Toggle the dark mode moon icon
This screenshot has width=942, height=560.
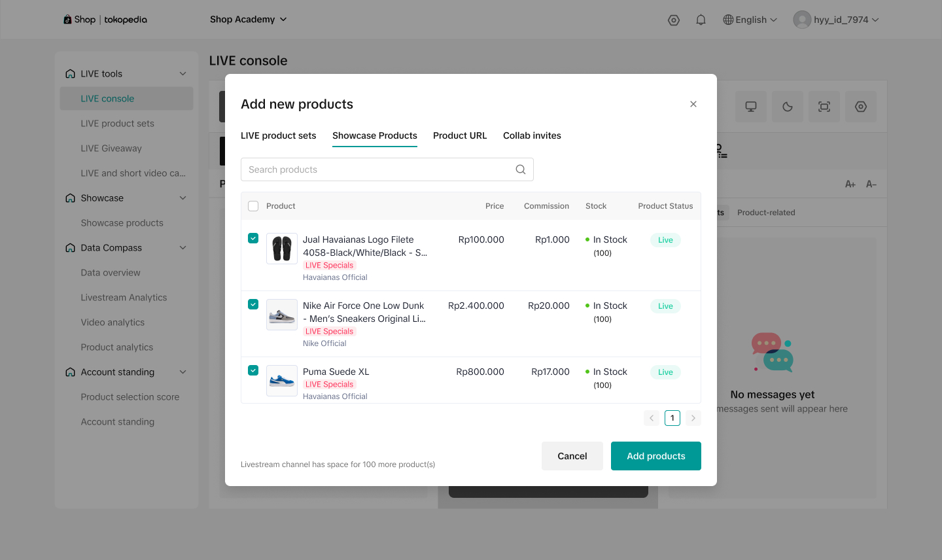(788, 107)
